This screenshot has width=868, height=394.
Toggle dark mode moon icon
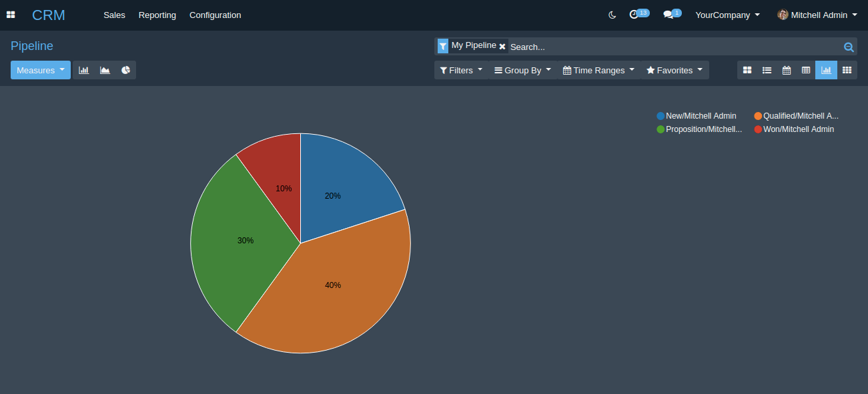pos(612,15)
